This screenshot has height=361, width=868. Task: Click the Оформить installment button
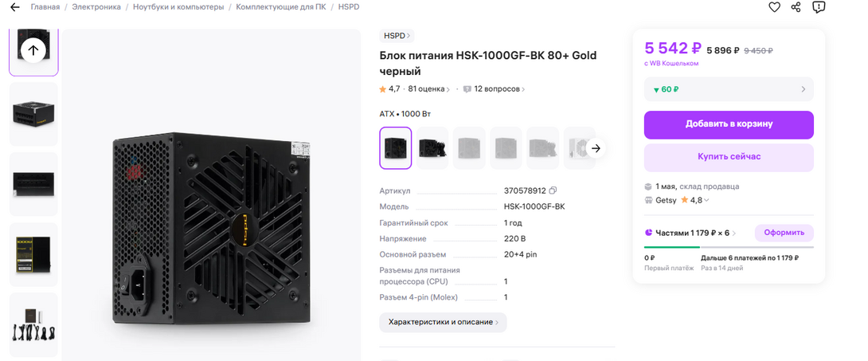click(784, 233)
